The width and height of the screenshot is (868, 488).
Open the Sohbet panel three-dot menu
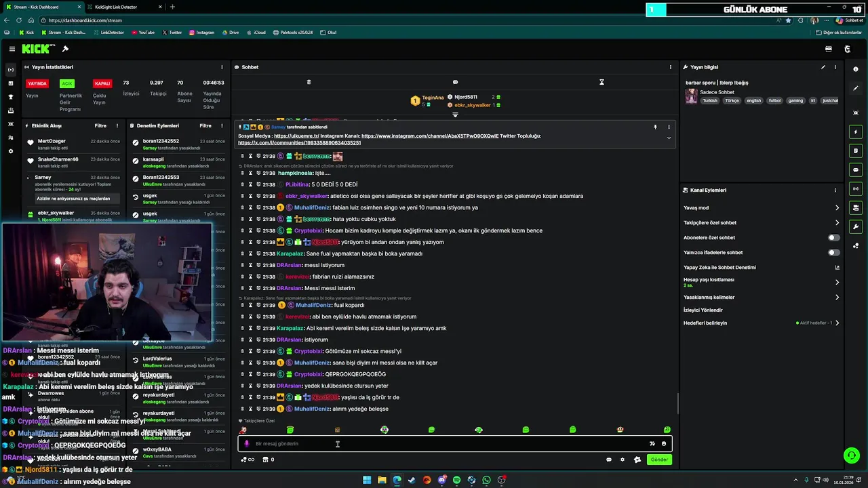(671, 67)
